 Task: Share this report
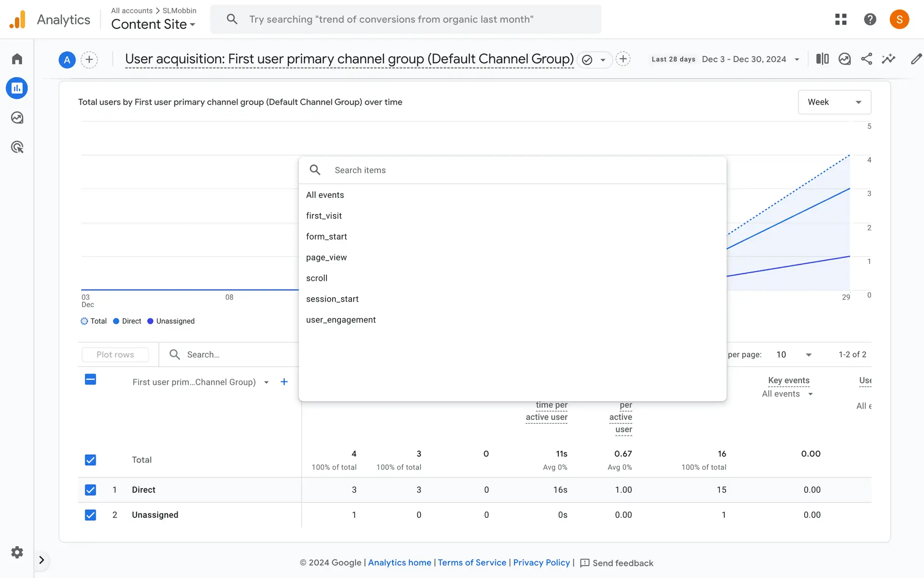coord(866,59)
